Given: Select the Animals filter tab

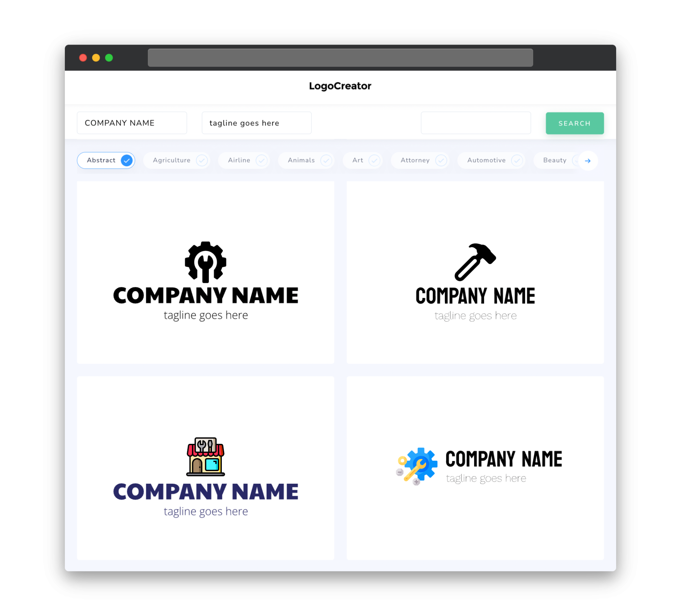Looking at the screenshot, I should tap(306, 160).
